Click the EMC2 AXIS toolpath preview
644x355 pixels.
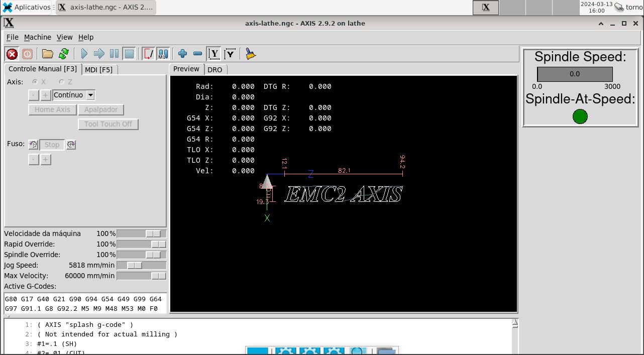tap(344, 194)
